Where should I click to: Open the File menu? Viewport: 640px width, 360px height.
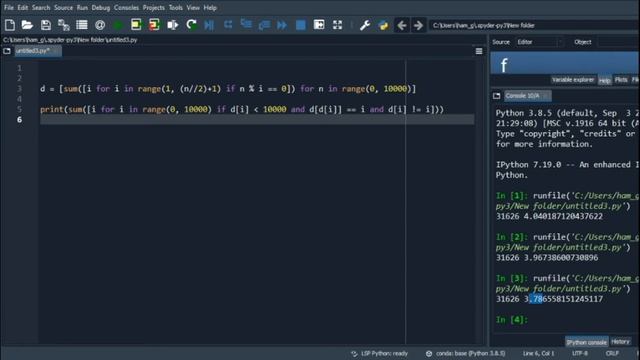click(x=9, y=8)
